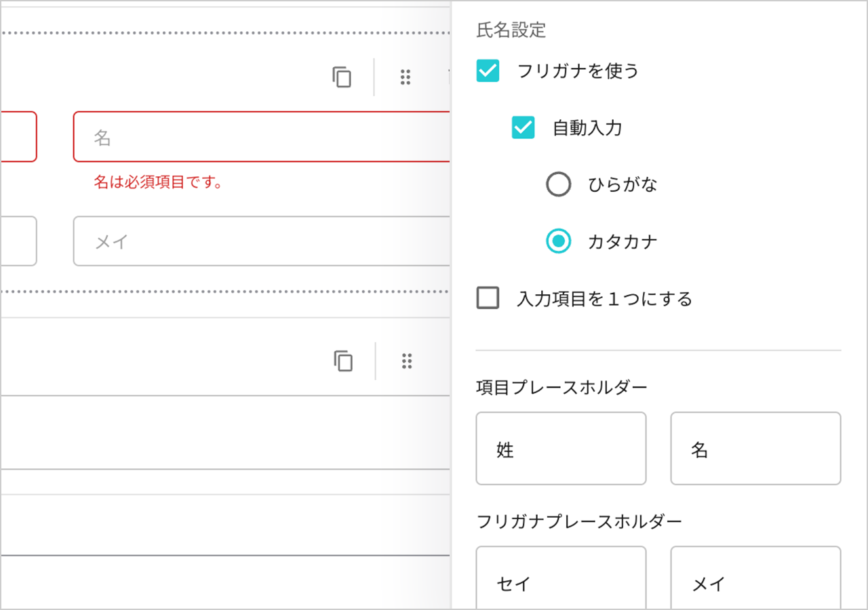Grab the drag handle on the lower block

[x=407, y=361]
